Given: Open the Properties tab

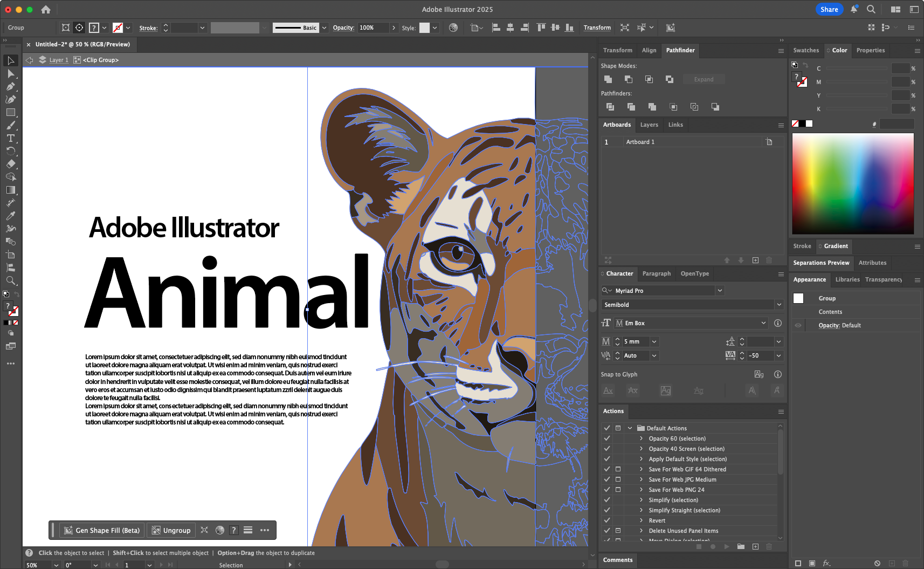Looking at the screenshot, I should click(x=871, y=50).
